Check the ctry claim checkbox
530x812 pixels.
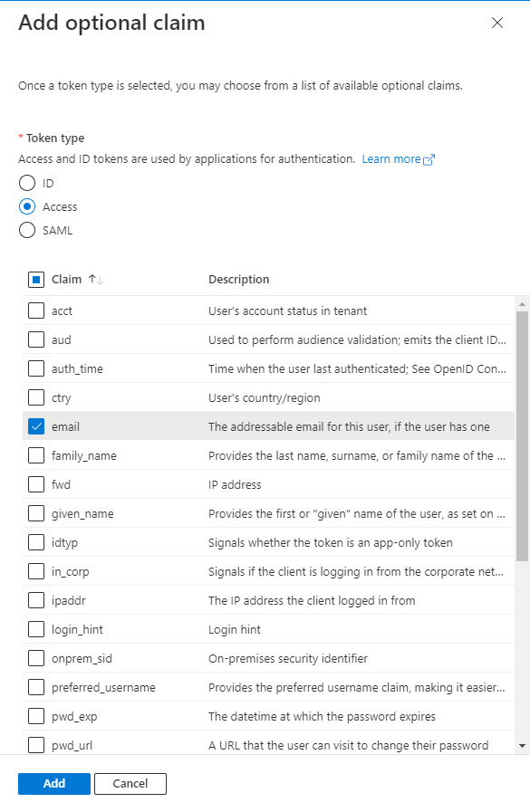(x=35, y=397)
